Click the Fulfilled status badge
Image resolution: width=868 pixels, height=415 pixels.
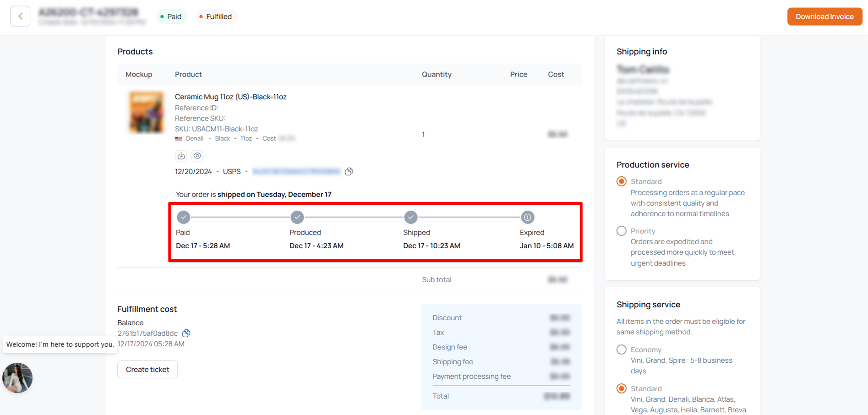216,16
